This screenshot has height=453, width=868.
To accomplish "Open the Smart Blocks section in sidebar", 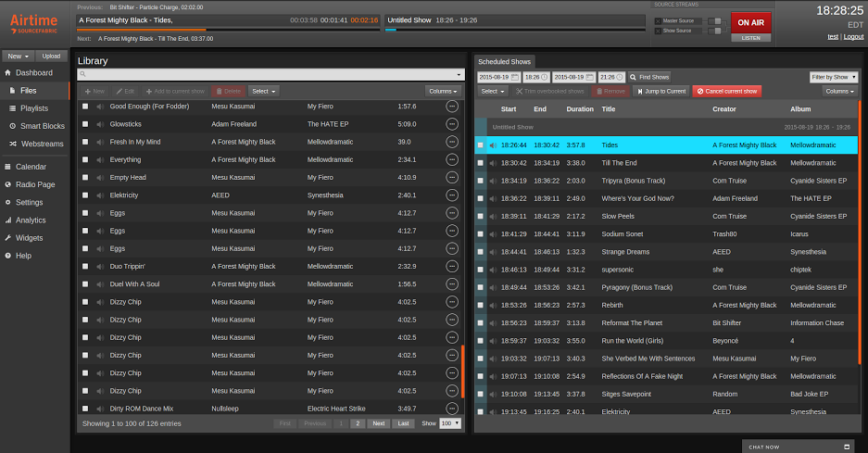I will click(42, 126).
